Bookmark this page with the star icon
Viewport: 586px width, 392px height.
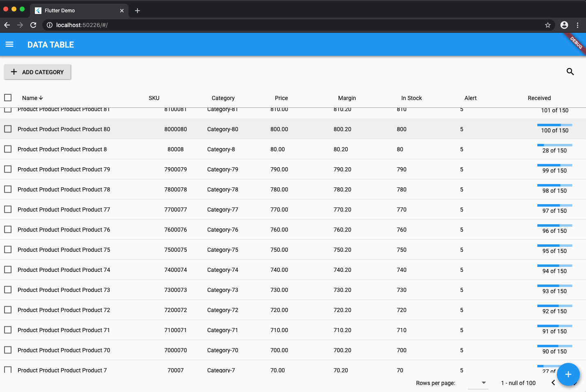click(x=547, y=25)
